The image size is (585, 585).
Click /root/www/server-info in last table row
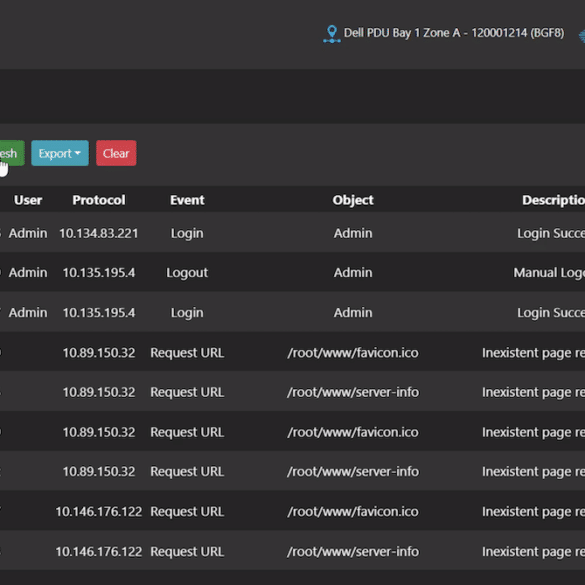353,551
